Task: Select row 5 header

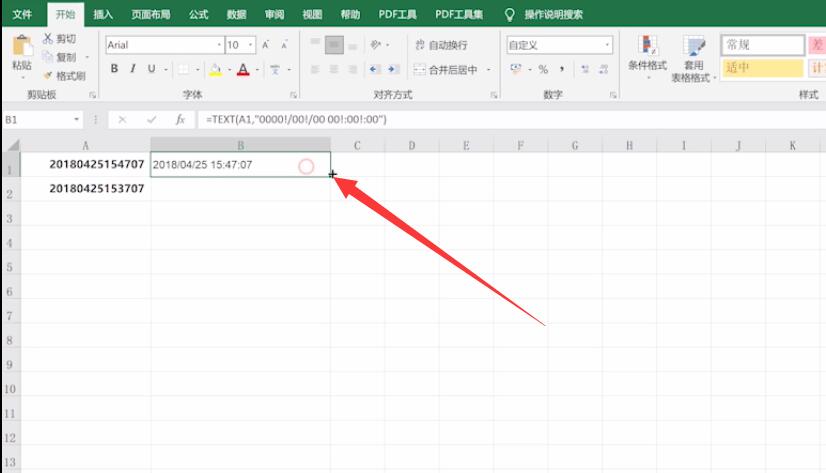Action: click(11, 267)
